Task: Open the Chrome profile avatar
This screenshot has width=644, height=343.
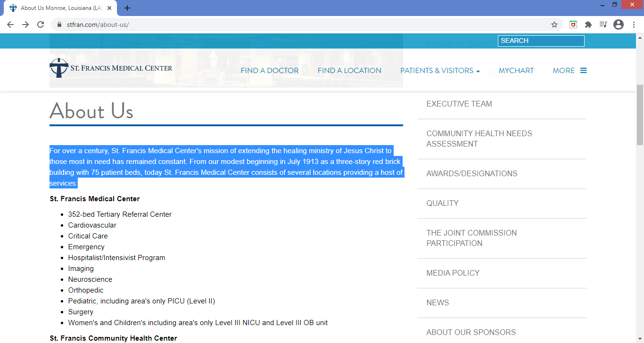Action: point(619,24)
